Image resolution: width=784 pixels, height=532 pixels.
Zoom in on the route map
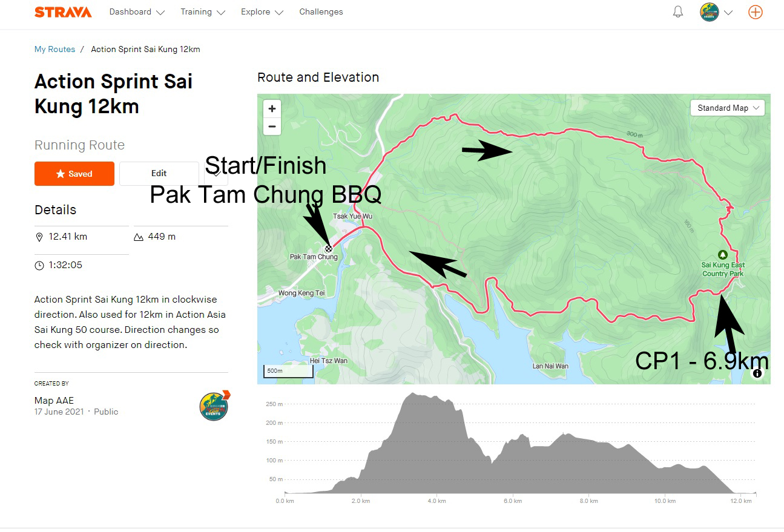[272, 109]
